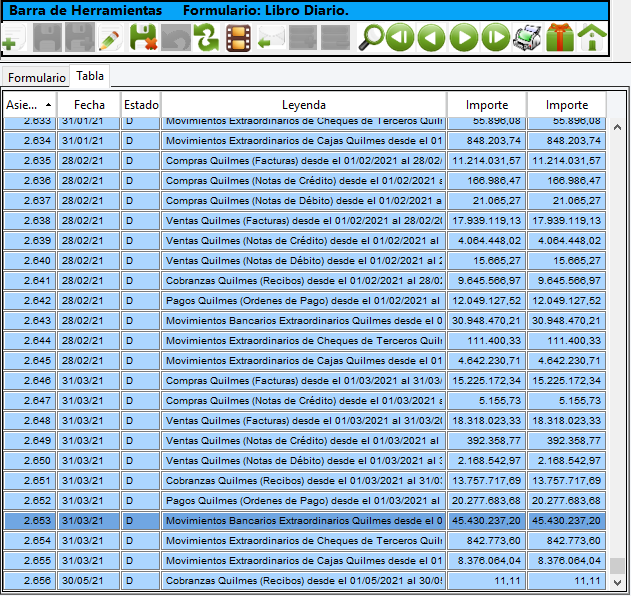631x596 pixels.
Task: Click the edit pencil icon
Action: [x=110, y=38]
